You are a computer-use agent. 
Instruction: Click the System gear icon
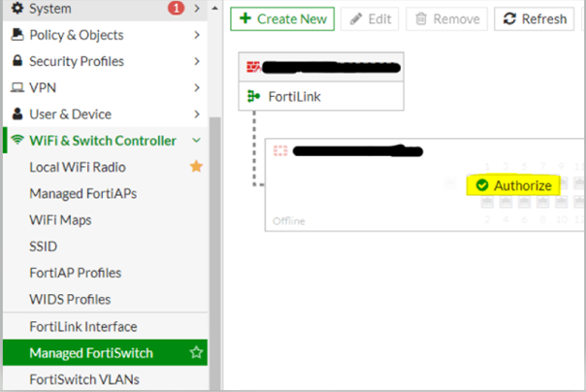tap(17, 8)
